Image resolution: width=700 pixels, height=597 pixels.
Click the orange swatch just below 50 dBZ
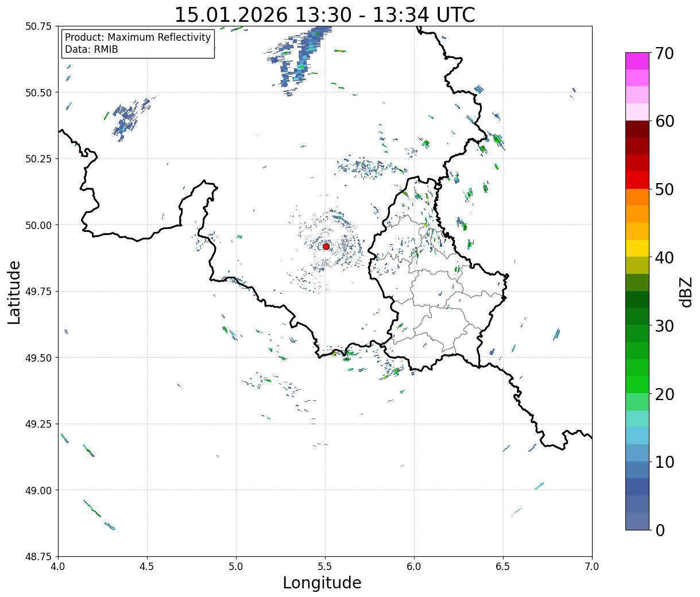637,197
